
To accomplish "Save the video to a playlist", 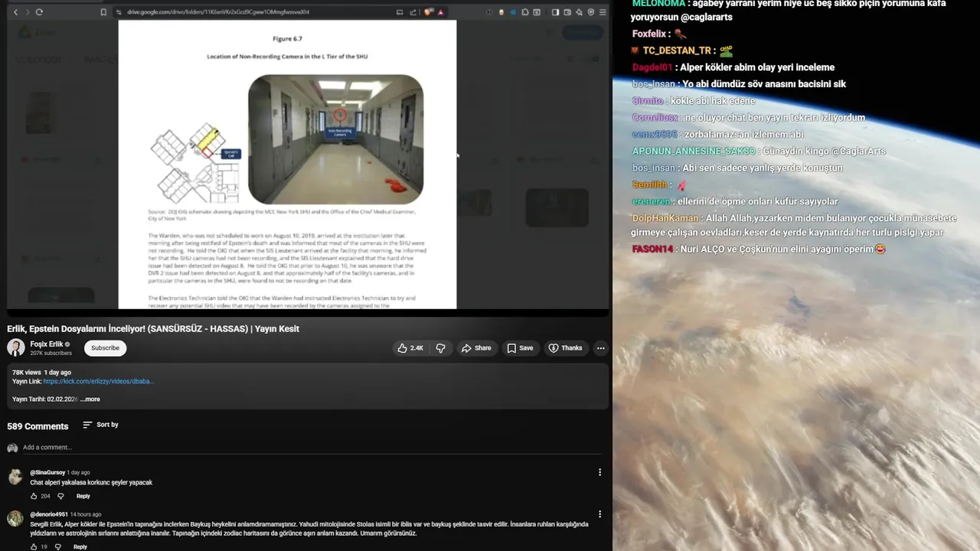I will pos(520,348).
